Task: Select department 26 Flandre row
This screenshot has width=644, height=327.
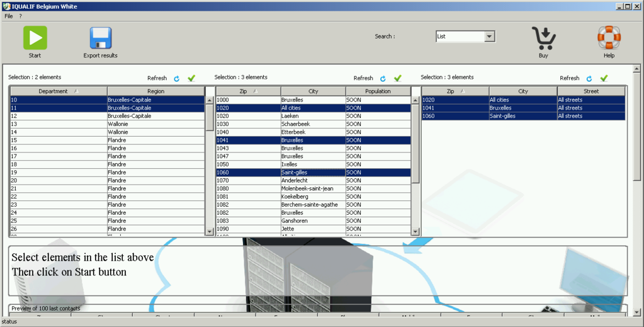Action: pos(107,229)
